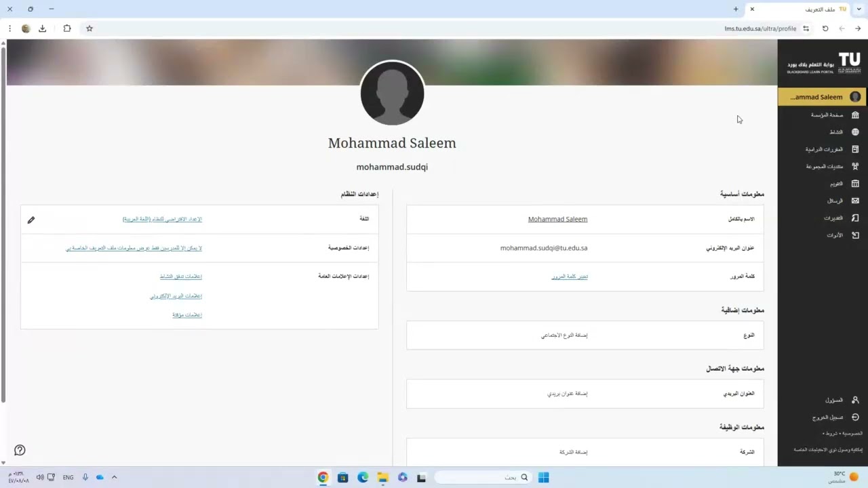Expand the system tray hidden icons chevron
Viewport: 868px width, 488px height.
[114, 477]
